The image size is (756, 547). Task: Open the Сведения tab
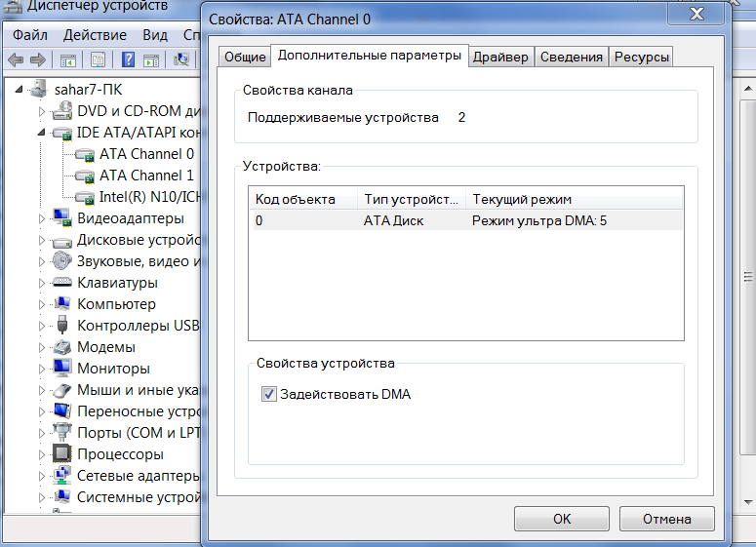(x=571, y=57)
